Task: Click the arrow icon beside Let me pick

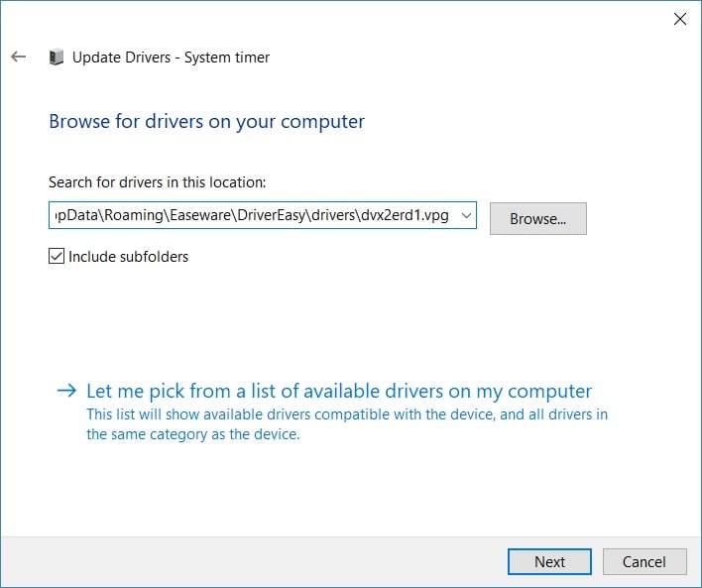Action: (x=67, y=391)
